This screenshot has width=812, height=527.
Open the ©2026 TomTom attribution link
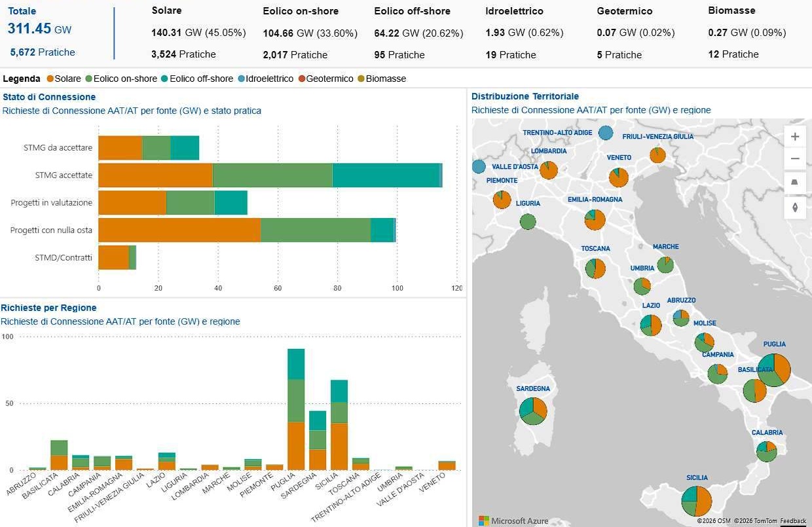click(x=755, y=520)
